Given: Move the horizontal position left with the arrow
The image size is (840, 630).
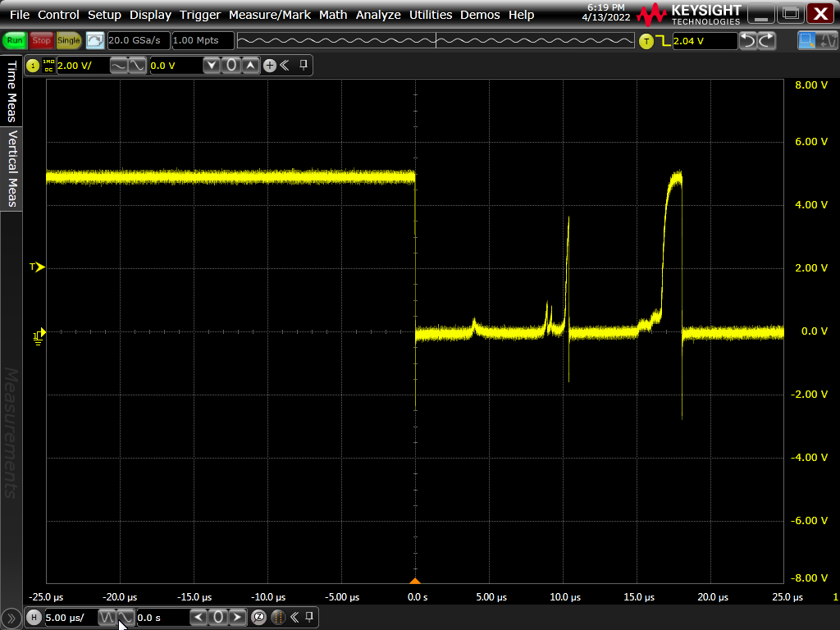Looking at the screenshot, I should [199, 617].
